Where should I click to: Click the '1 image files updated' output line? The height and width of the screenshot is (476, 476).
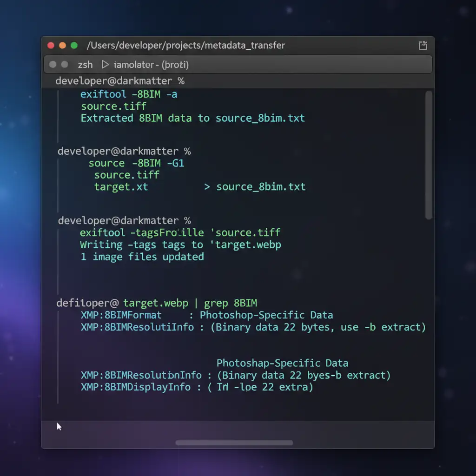pyautogui.click(x=142, y=257)
